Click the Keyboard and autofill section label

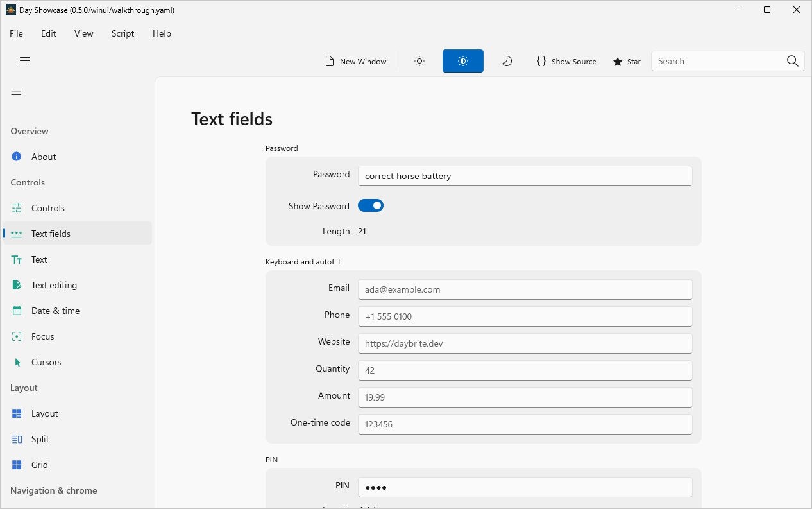[x=303, y=262]
